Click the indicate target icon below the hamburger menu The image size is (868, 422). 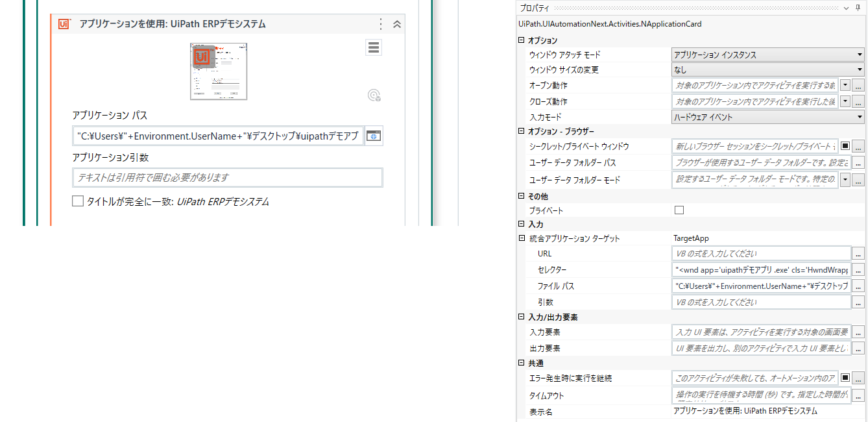pos(374,95)
